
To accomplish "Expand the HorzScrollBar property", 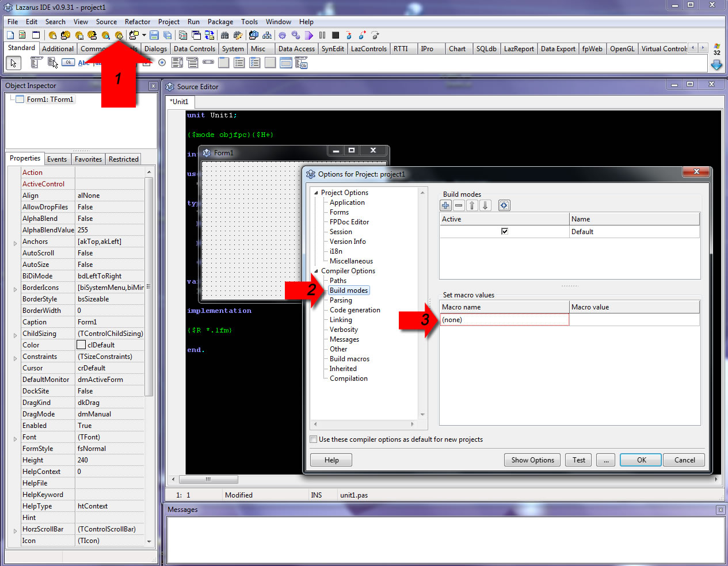I will (15, 530).
